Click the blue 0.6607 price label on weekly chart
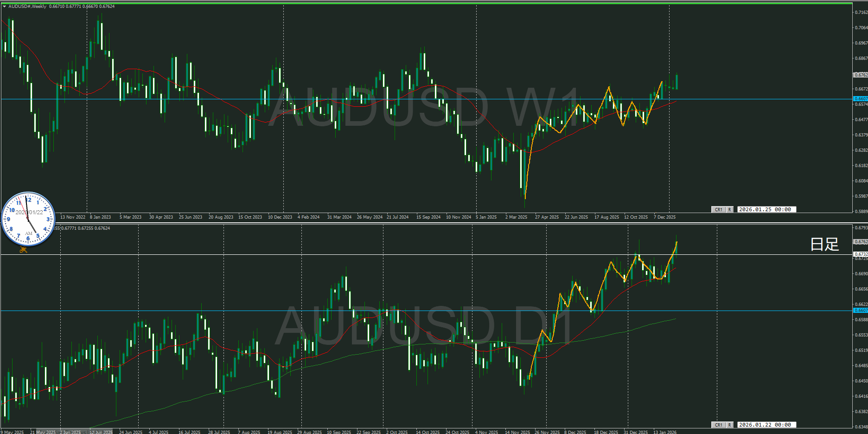This screenshot has height=434, width=868. tap(861, 99)
